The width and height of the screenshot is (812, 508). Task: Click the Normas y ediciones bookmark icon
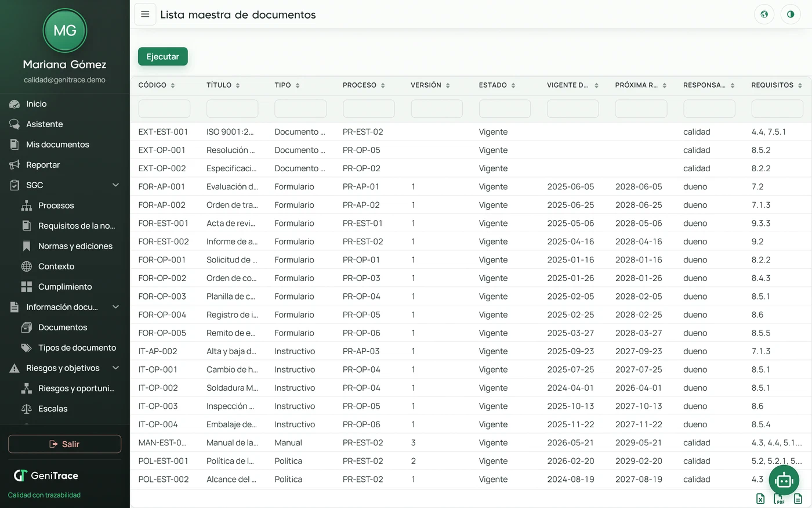(x=27, y=246)
